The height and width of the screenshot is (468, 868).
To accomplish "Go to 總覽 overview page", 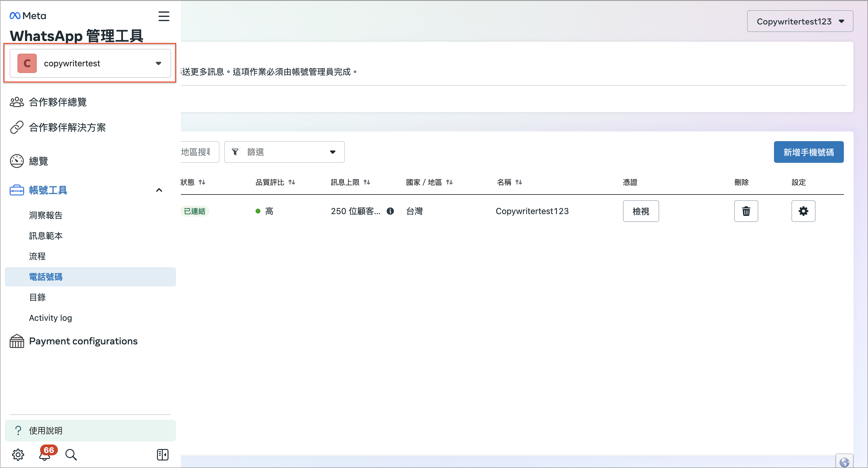I will pyautogui.click(x=38, y=161).
